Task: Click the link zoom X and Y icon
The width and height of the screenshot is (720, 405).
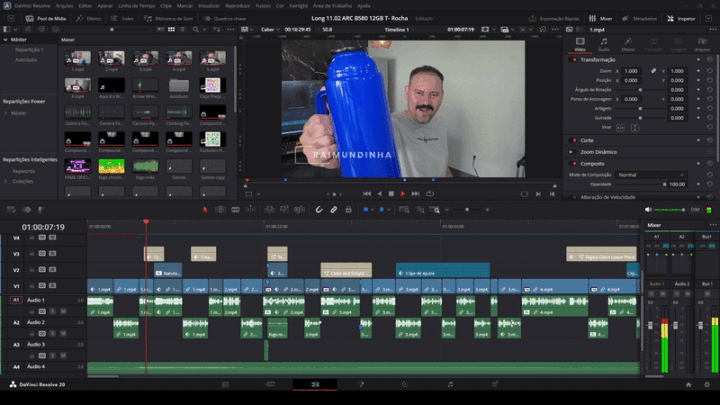Action: (x=653, y=71)
